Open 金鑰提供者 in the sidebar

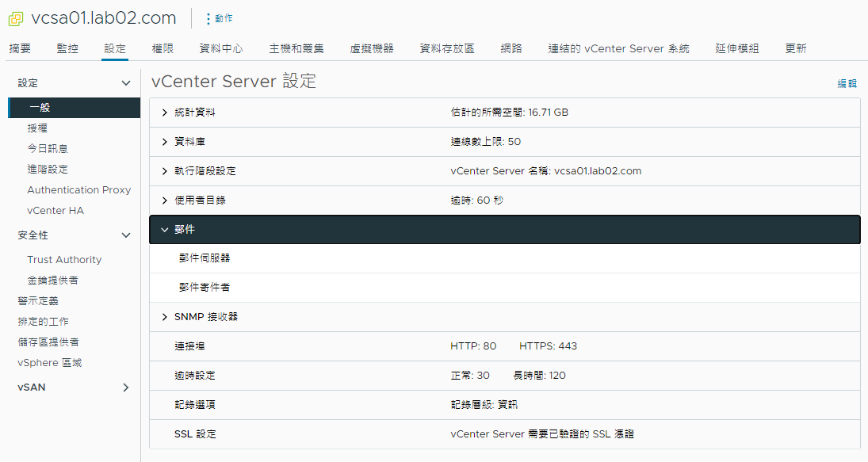tap(52, 280)
